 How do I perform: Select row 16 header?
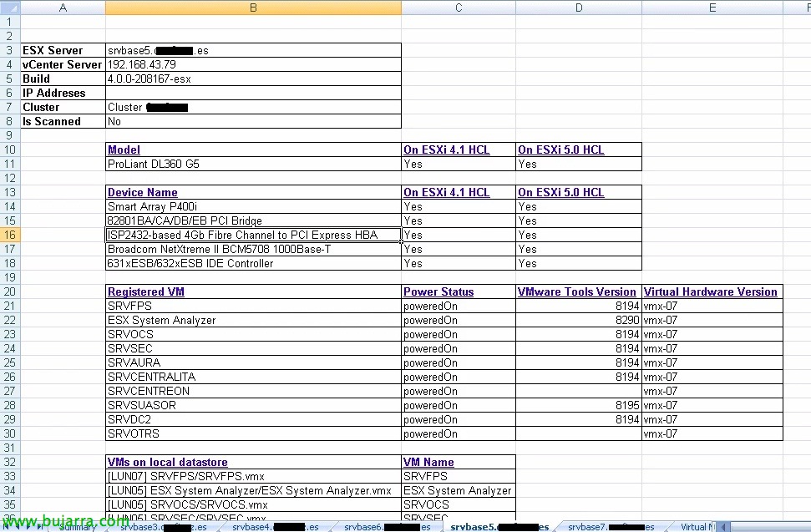tap(10, 235)
